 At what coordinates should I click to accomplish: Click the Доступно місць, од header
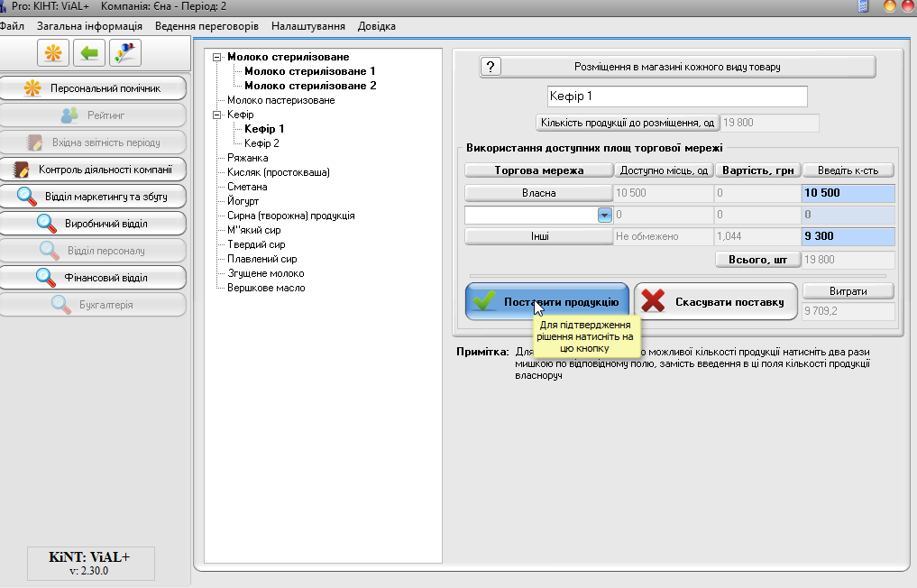pos(664,170)
